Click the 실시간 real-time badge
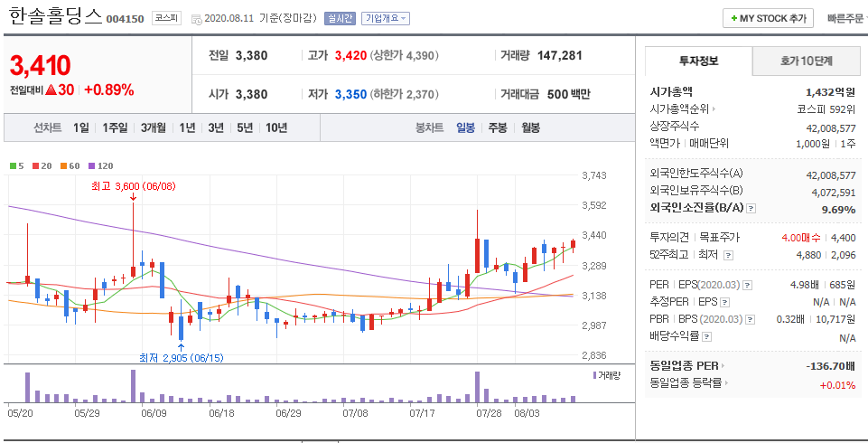Image resolution: width=868 pixels, height=443 pixels. point(340,18)
